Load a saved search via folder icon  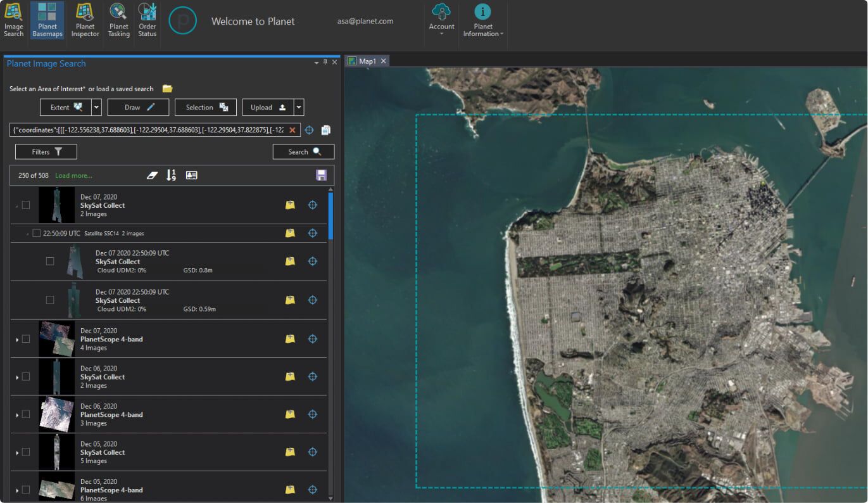coord(167,89)
